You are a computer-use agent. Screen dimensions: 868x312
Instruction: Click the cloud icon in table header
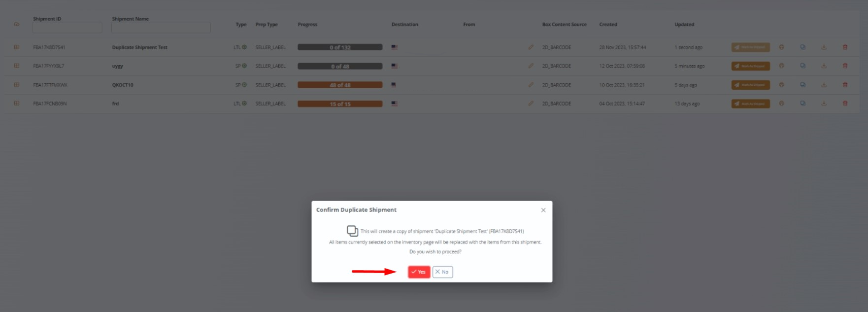tap(17, 24)
